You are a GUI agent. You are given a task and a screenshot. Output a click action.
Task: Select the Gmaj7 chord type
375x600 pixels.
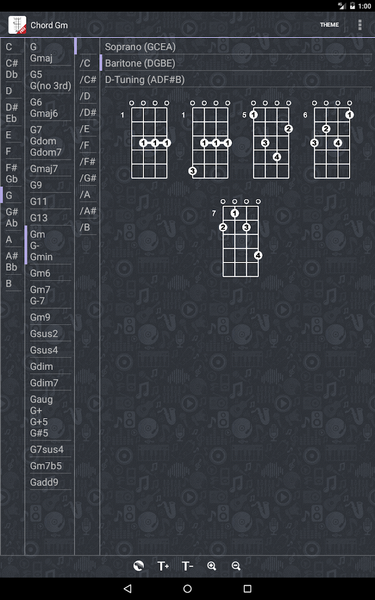[x=50, y=168]
